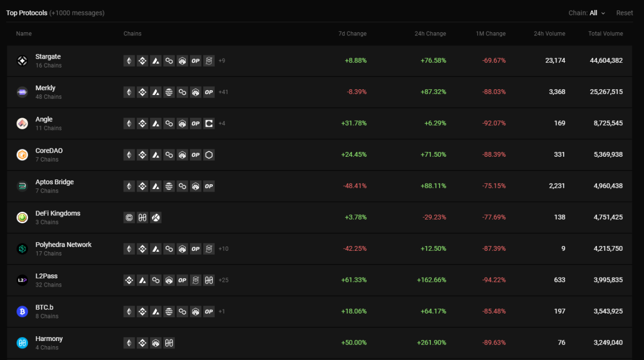Expand +10 more chains for Polyhedra Network
Image resolution: width=644 pixels, height=360 pixels.
tap(223, 249)
